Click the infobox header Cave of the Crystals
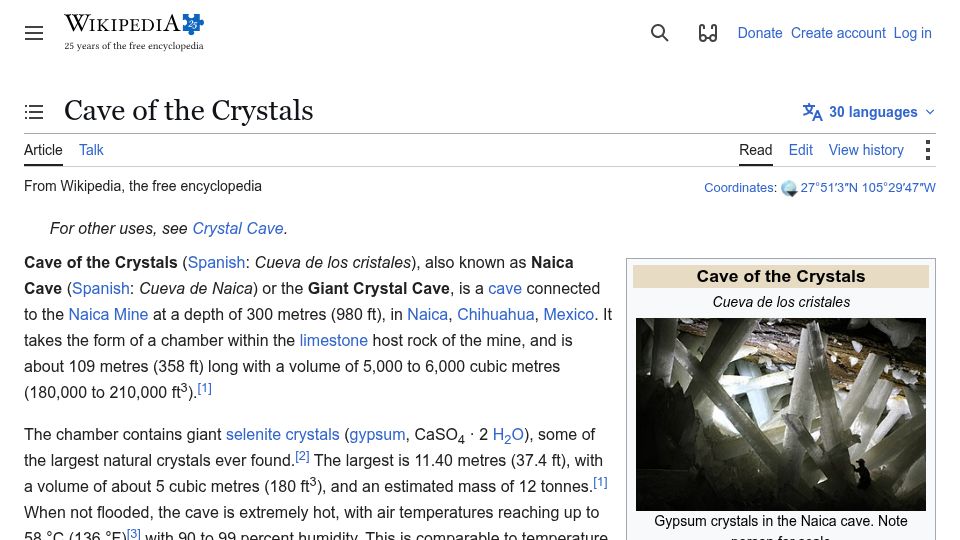The image size is (960, 540). click(781, 277)
